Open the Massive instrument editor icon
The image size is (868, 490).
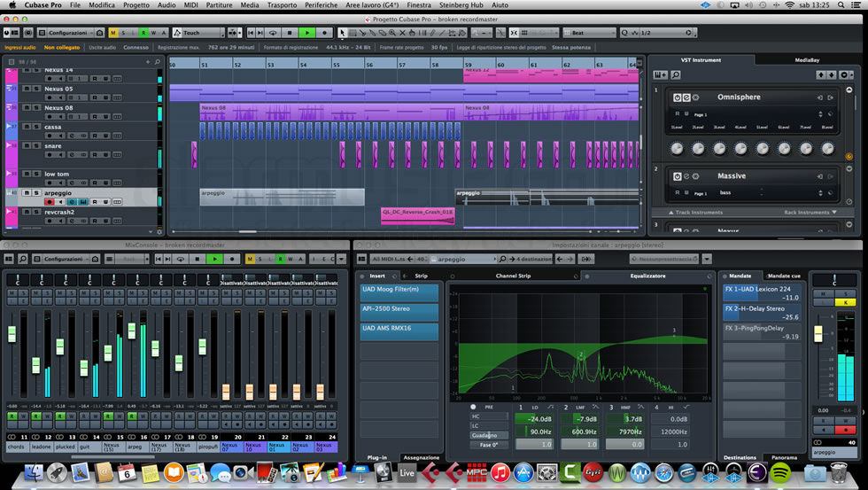click(686, 176)
